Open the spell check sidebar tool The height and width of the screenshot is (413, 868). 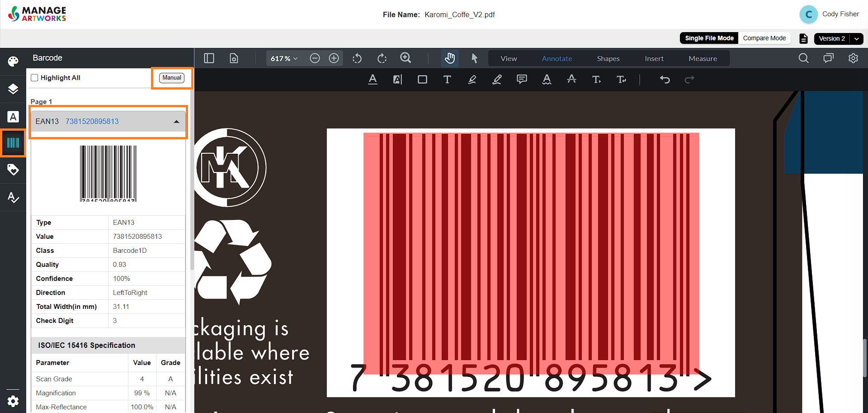[13, 197]
